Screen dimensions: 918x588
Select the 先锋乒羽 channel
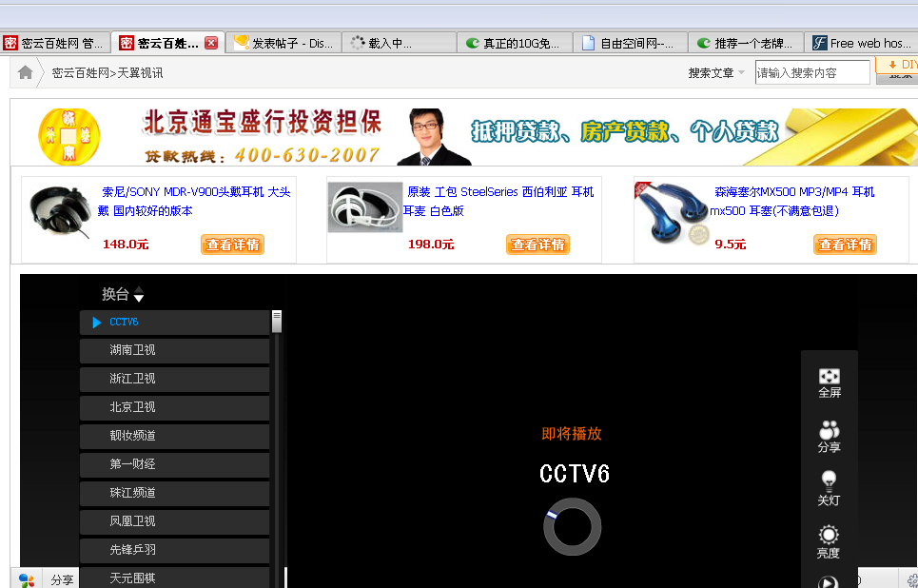[x=174, y=550]
